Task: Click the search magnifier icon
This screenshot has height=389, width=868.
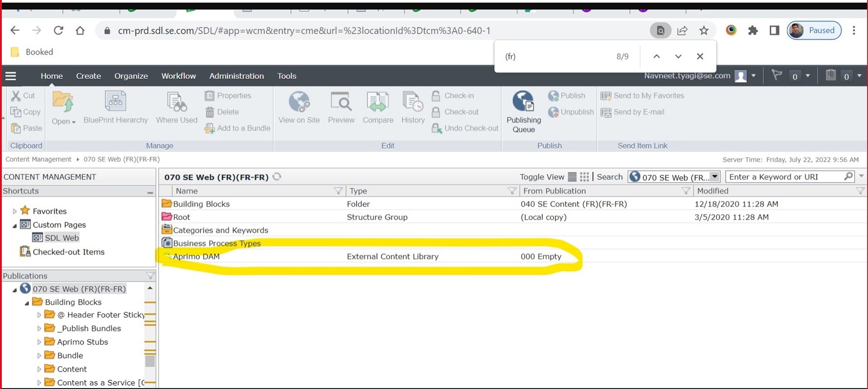Action: point(848,177)
